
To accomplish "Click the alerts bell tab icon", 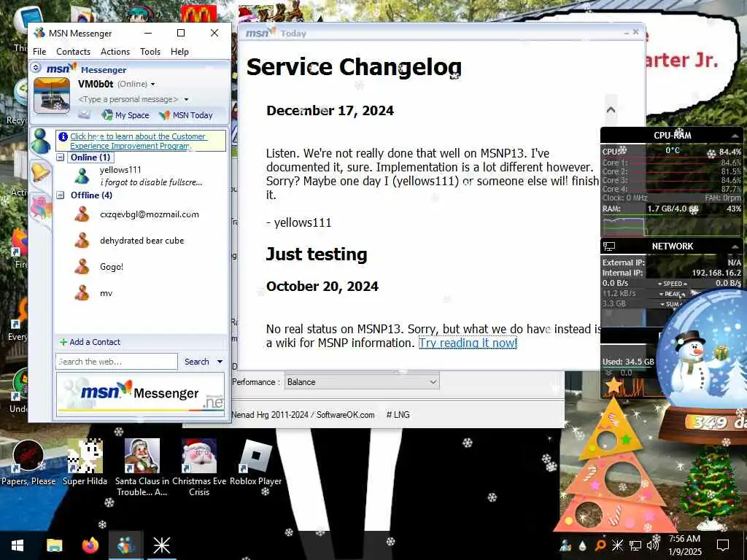I will (x=41, y=171).
